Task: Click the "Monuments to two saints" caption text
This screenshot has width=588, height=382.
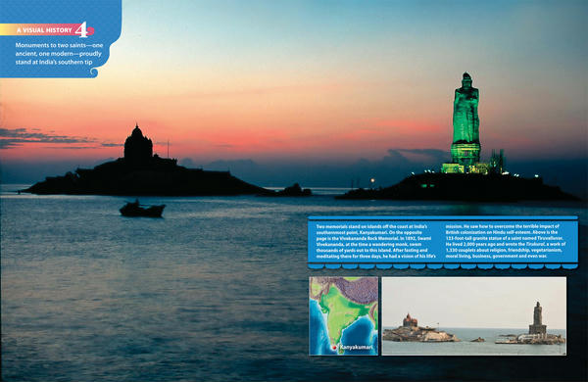Action: [x=59, y=54]
